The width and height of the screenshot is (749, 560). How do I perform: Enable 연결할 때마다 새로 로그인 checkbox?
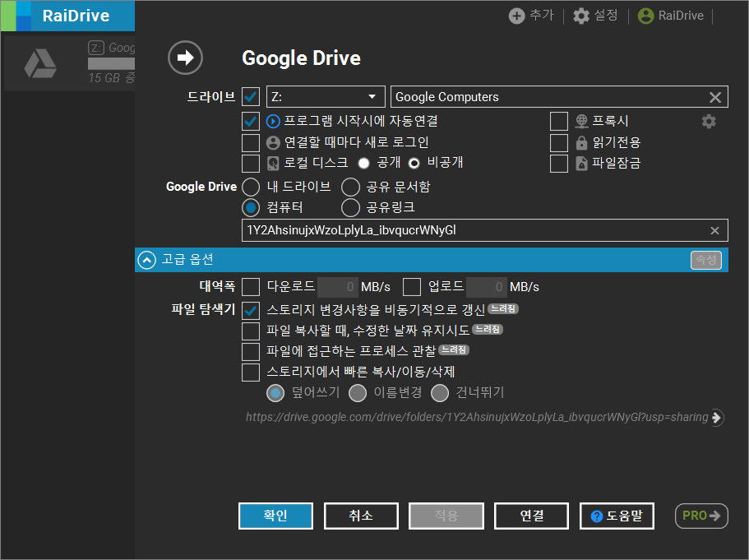[250, 142]
